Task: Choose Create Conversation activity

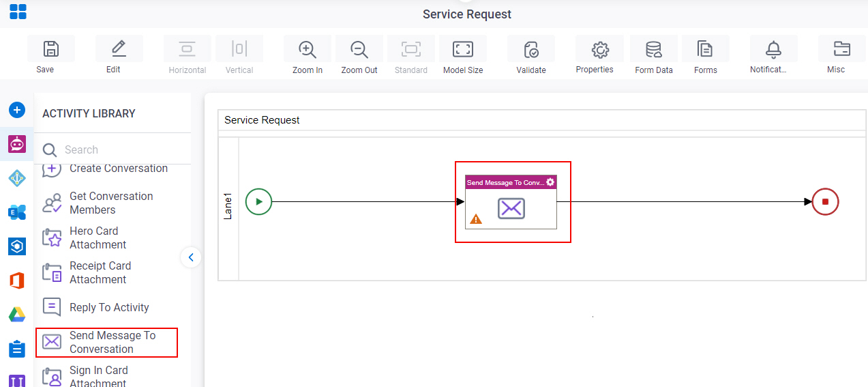Action: click(x=106, y=169)
